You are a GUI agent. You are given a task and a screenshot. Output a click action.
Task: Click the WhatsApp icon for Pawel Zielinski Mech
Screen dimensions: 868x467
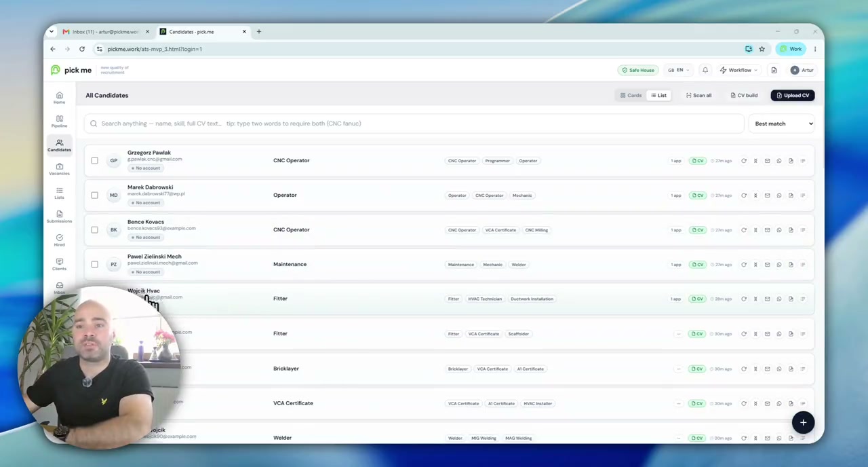779,265
